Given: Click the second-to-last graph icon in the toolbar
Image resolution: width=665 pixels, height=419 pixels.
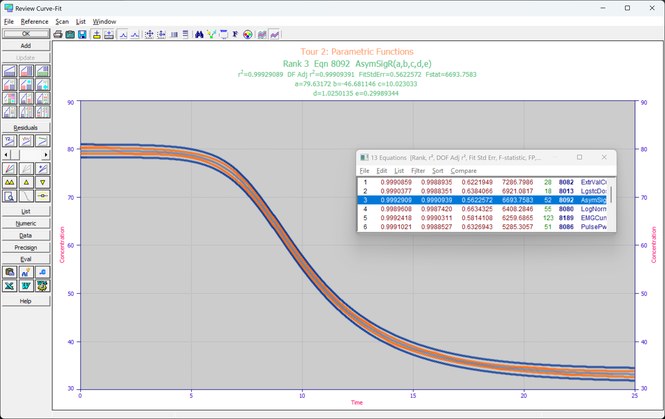Looking at the screenshot, I should pos(262,34).
